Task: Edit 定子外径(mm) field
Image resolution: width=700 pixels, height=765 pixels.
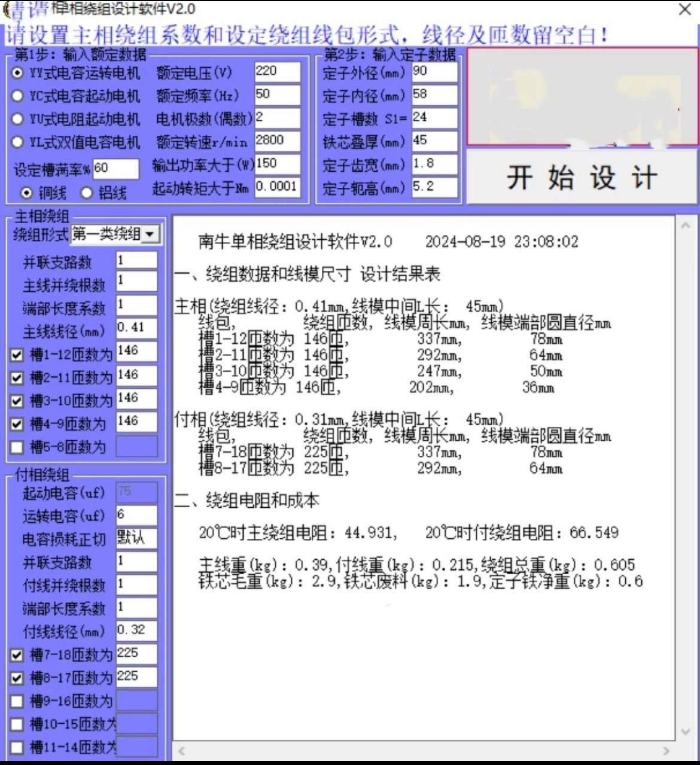Action: pyautogui.click(x=434, y=72)
